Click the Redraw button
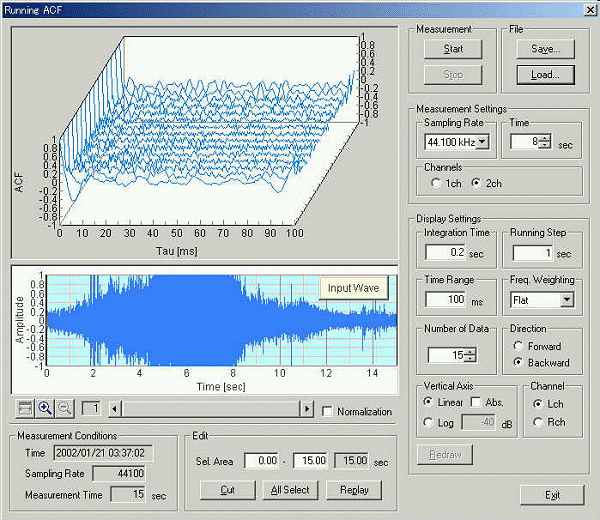Image resolution: width=600 pixels, height=520 pixels. [445, 455]
